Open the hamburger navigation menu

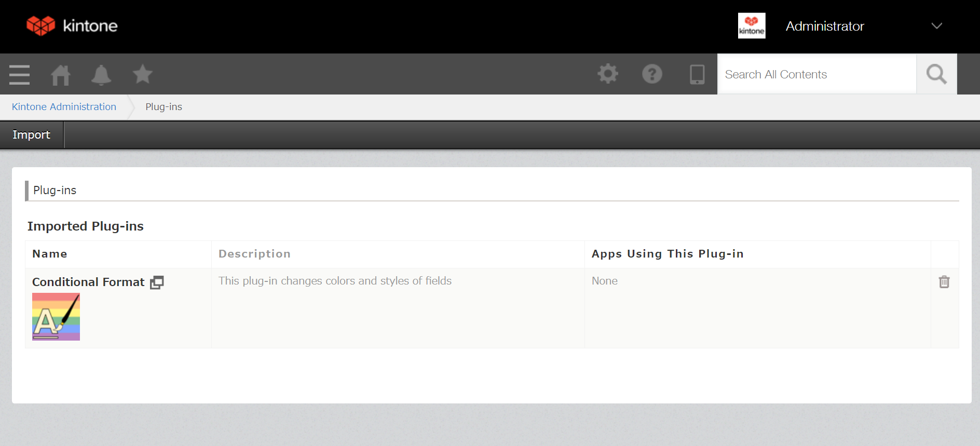tap(19, 75)
